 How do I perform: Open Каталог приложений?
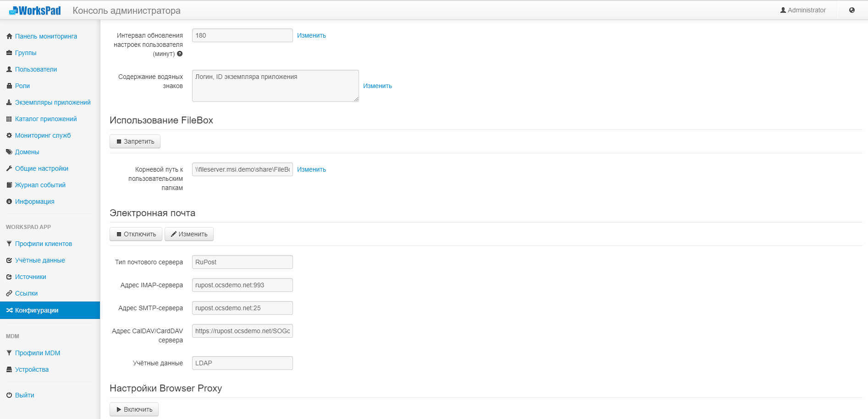click(x=46, y=119)
